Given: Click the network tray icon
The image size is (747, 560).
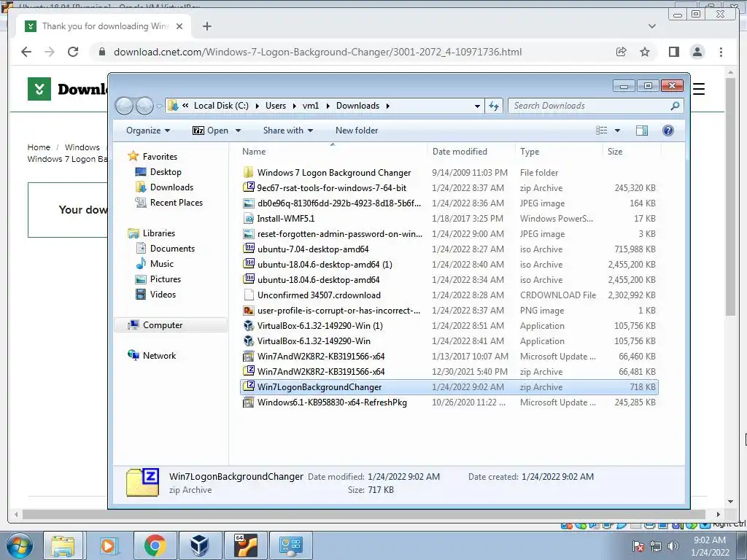Looking at the screenshot, I should [x=656, y=546].
